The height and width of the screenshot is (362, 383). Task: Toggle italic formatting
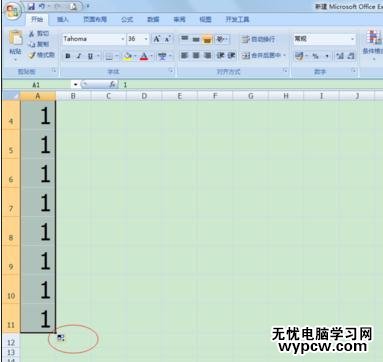coord(79,56)
